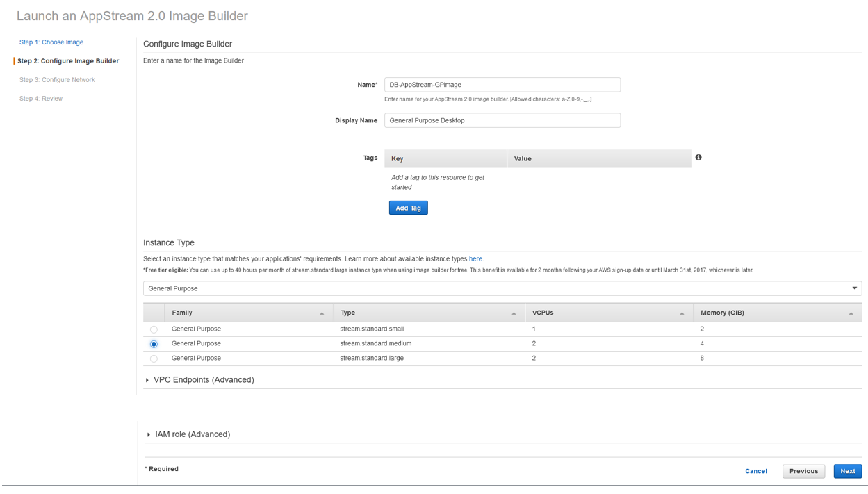Click the Add Tag button
The height and width of the screenshot is (494, 868).
408,207
